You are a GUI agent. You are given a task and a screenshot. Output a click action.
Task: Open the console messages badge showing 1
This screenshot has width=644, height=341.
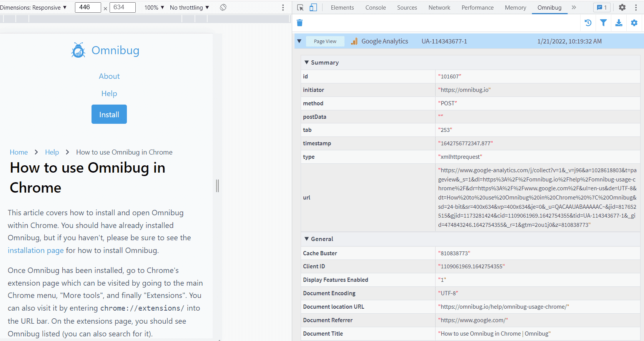coord(602,7)
